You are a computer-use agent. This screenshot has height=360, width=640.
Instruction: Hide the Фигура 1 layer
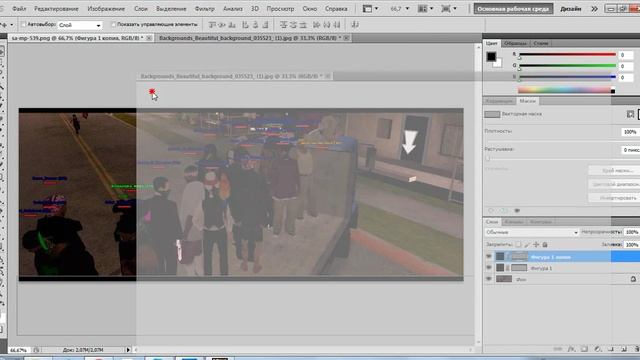pos(489,268)
